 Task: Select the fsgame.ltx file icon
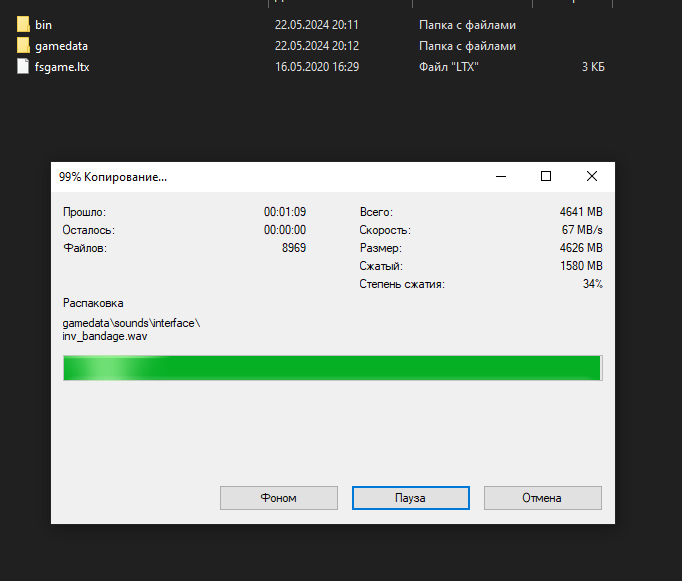pos(23,67)
